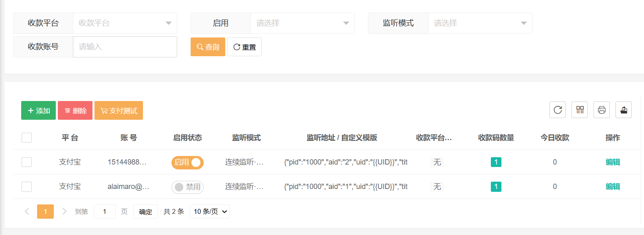
Task: Toggle the 启用 switch in first row
Action: click(187, 163)
